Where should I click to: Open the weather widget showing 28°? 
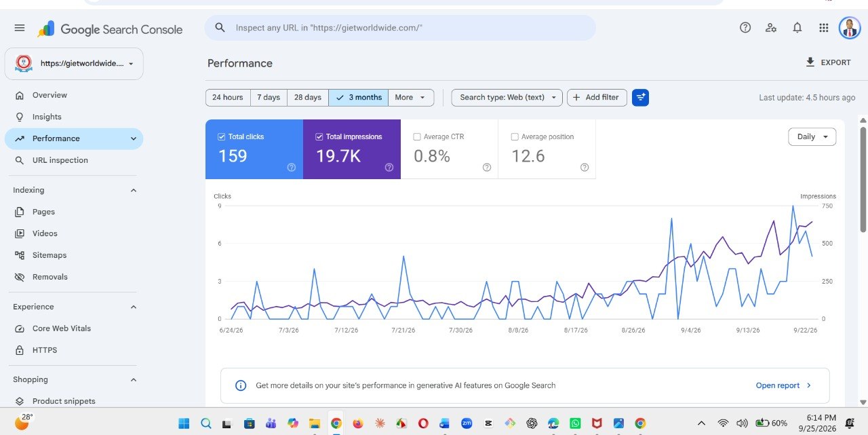point(22,422)
